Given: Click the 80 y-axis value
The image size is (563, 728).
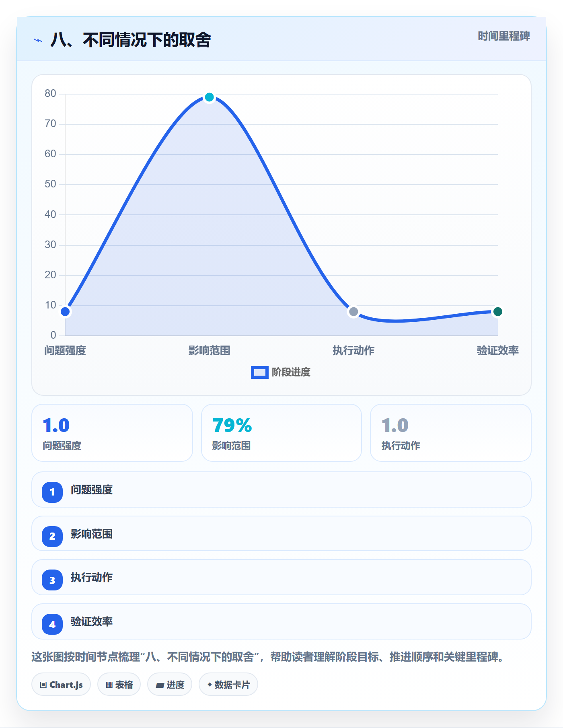Looking at the screenshot, I should pos(50,93).
